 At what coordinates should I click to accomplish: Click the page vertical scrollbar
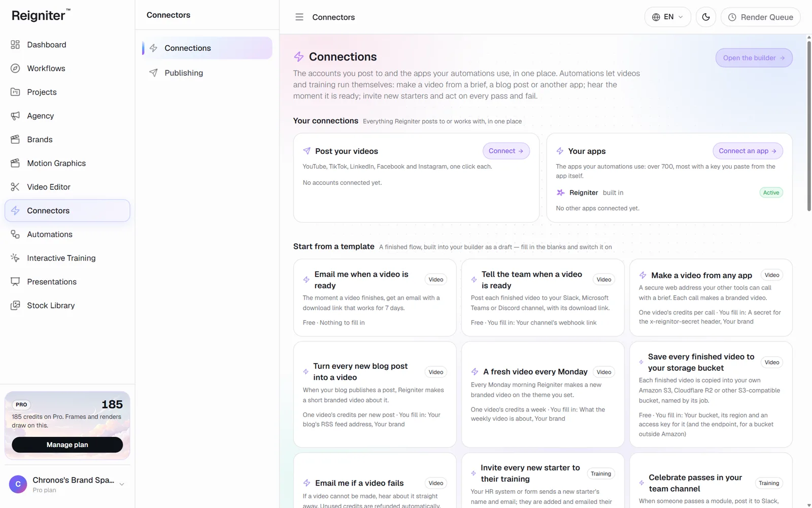809,126
